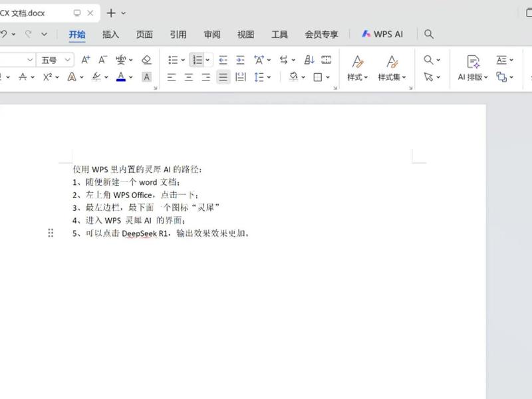Click the bulleted list icon
532x399 pixels.
coord(173,60)
